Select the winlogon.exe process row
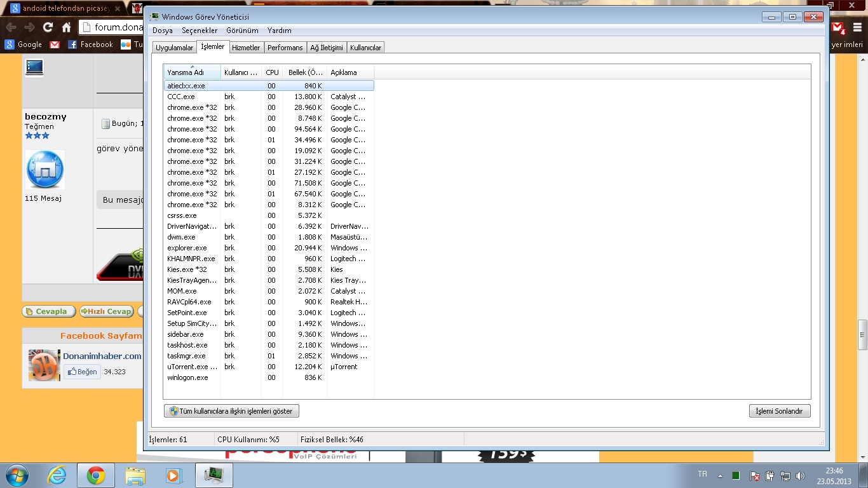 (269, 377)
